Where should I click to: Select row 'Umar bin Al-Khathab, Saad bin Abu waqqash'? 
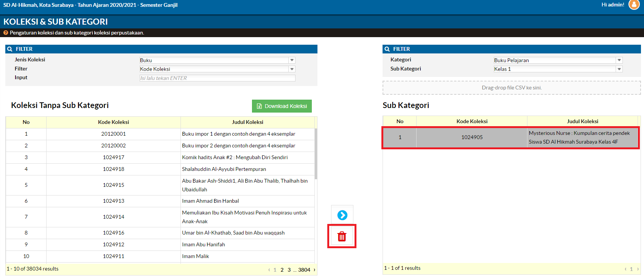click(160, 233)
